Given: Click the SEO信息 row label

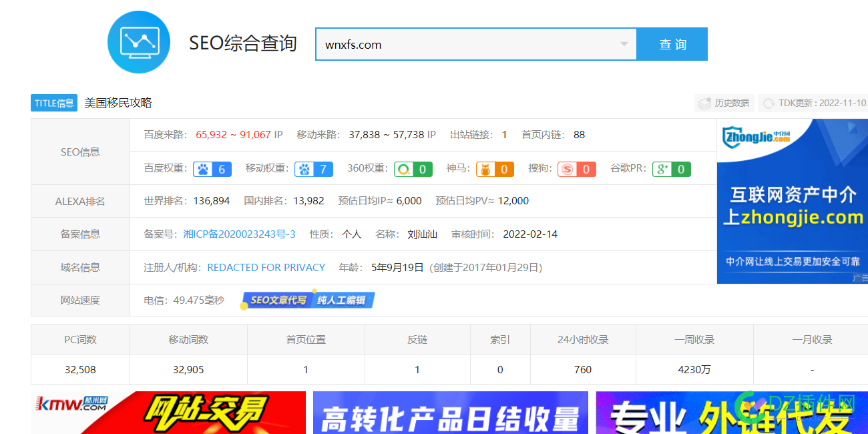Looking at the screenshot, I should point(80,152).
